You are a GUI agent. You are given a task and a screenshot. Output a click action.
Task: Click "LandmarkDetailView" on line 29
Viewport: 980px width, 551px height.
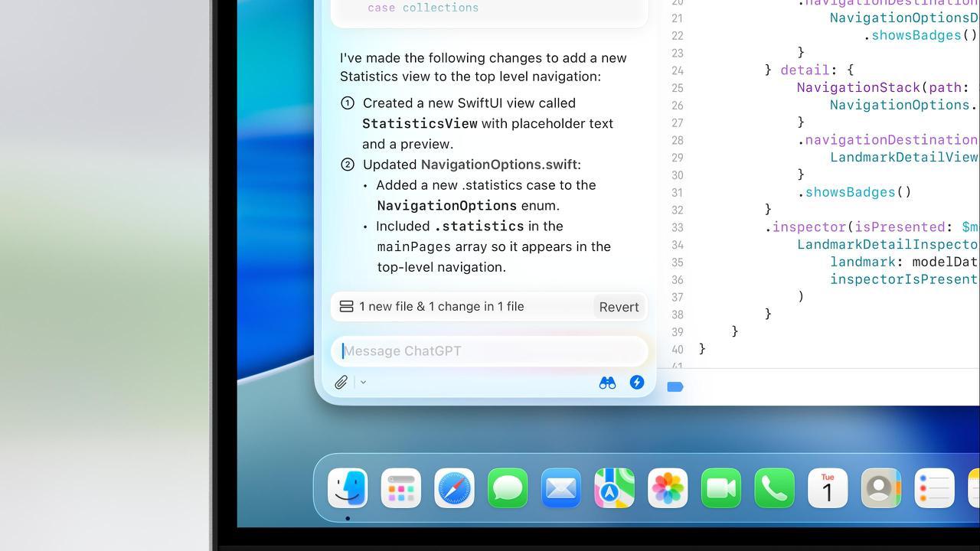[904, 157]
